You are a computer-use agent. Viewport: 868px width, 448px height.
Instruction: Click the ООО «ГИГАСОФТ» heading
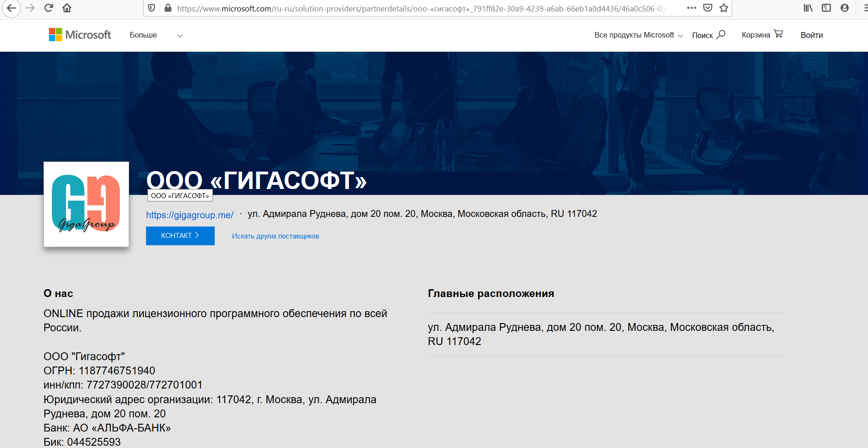click(256, 180)
